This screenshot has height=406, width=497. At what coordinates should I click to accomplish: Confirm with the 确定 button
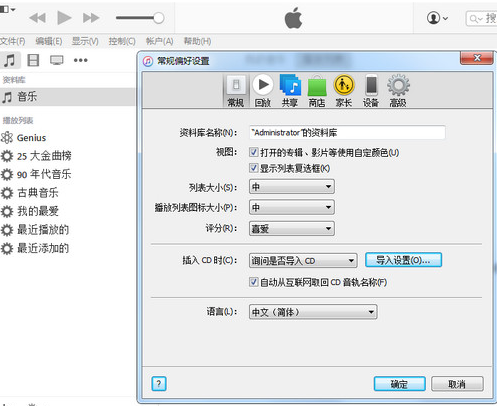click(400, 384)
